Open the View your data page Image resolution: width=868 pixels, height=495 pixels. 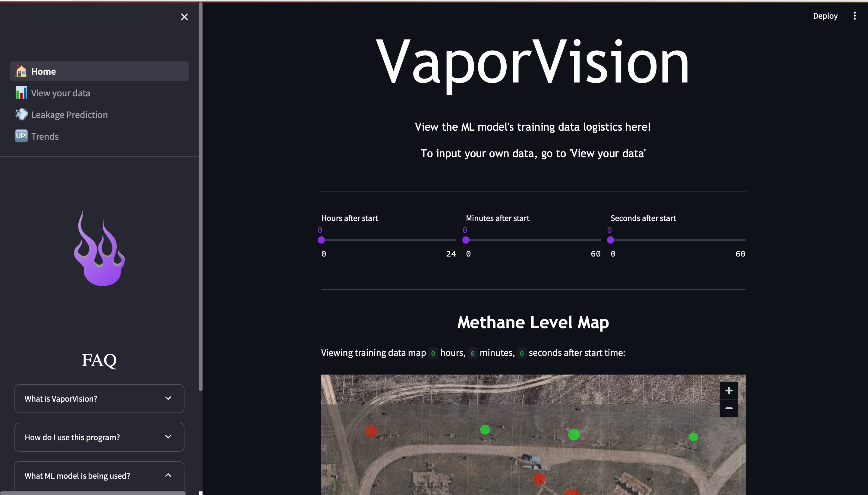(61, 93)
